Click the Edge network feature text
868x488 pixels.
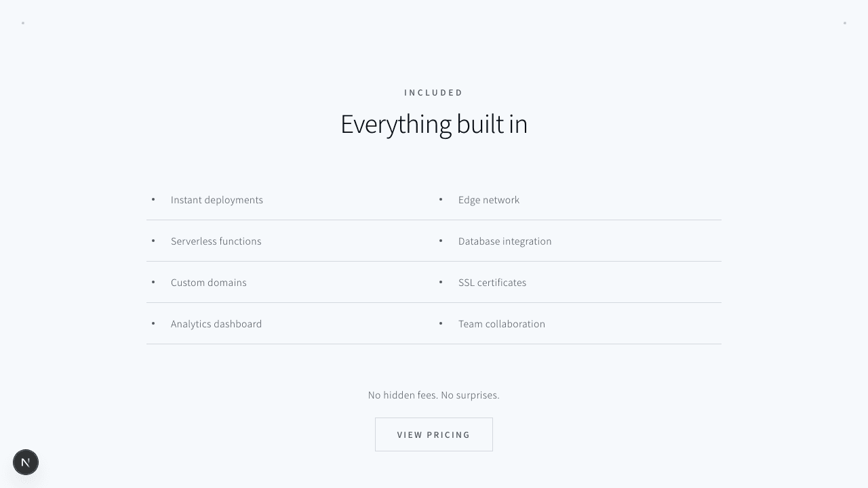coord(489,200)
